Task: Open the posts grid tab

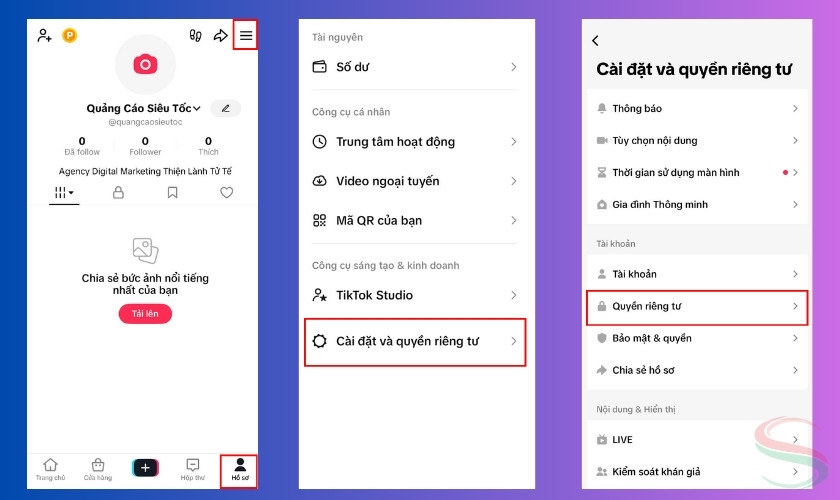Action: 64,192
